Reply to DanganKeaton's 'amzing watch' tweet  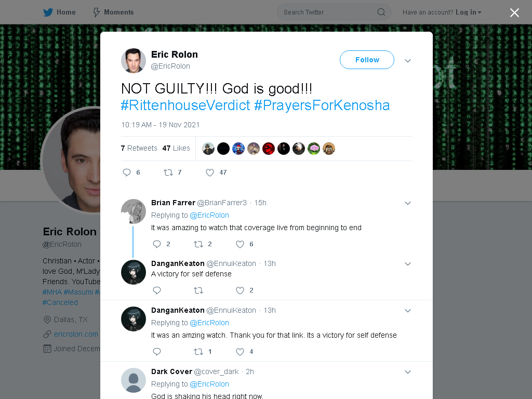(x=157, y=352)
